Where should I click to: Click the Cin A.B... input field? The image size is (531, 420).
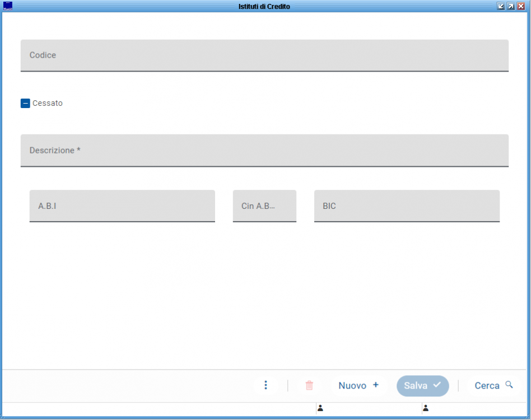pyautogui.click(x=264, y=206)
